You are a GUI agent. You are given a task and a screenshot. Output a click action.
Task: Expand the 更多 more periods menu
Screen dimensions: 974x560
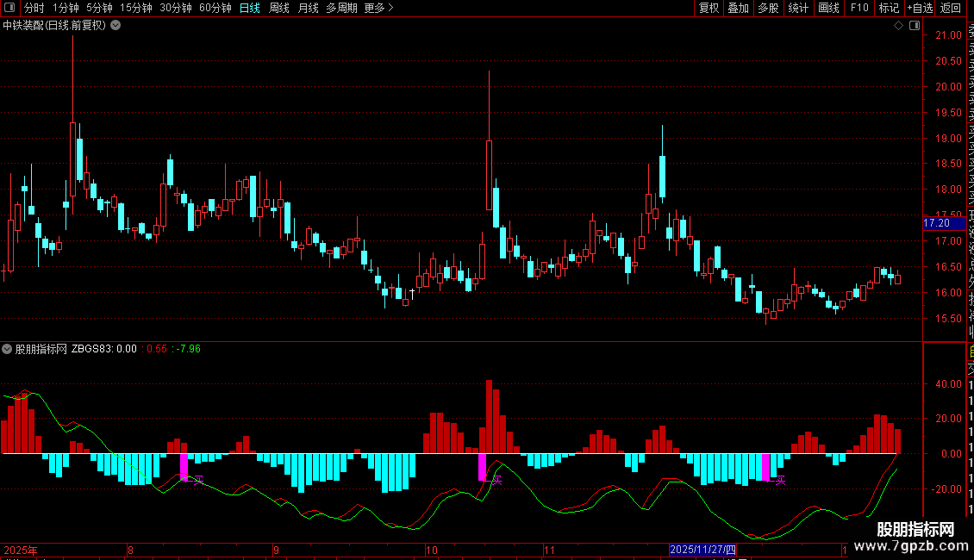[378, 8]
